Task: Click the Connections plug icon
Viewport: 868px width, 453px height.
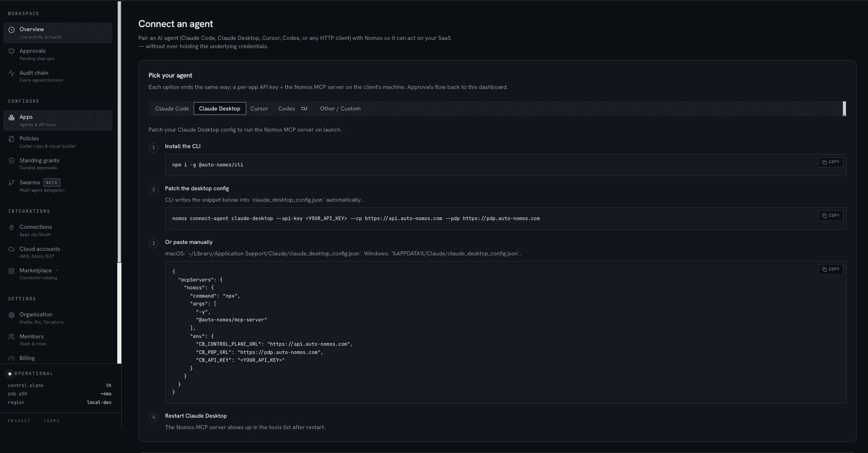Action: 11,227
